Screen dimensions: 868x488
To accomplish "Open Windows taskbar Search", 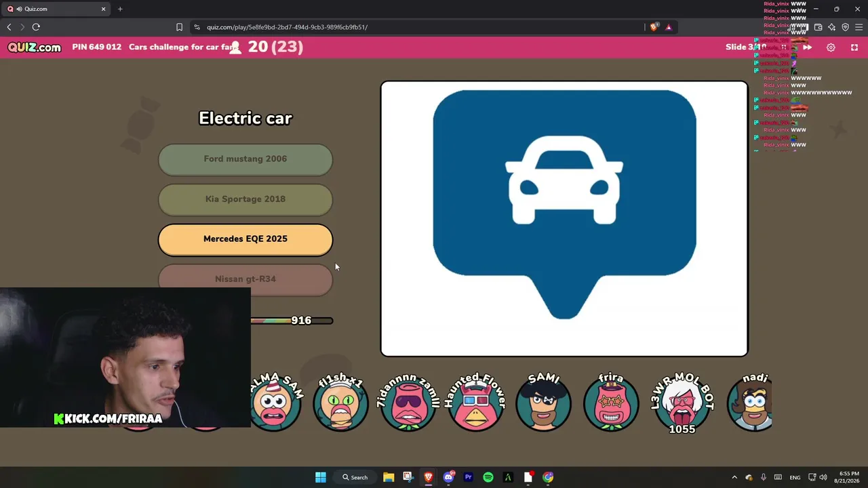I will 355,477.
